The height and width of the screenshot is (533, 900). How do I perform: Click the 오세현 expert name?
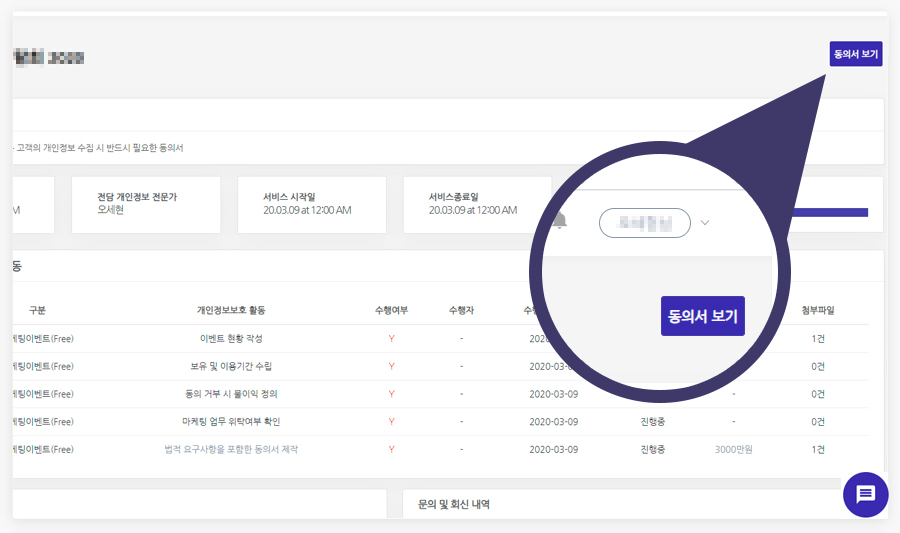point(110,210)
